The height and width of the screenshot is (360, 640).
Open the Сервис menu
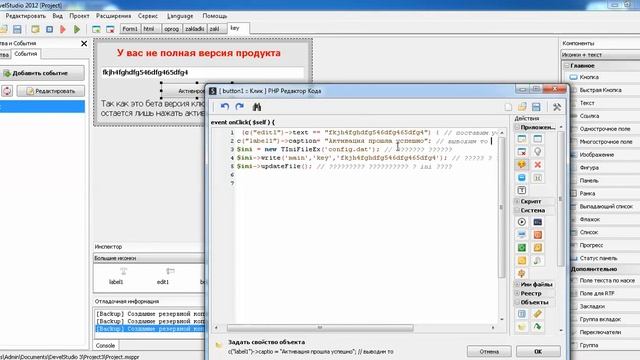tap(148, 16)
